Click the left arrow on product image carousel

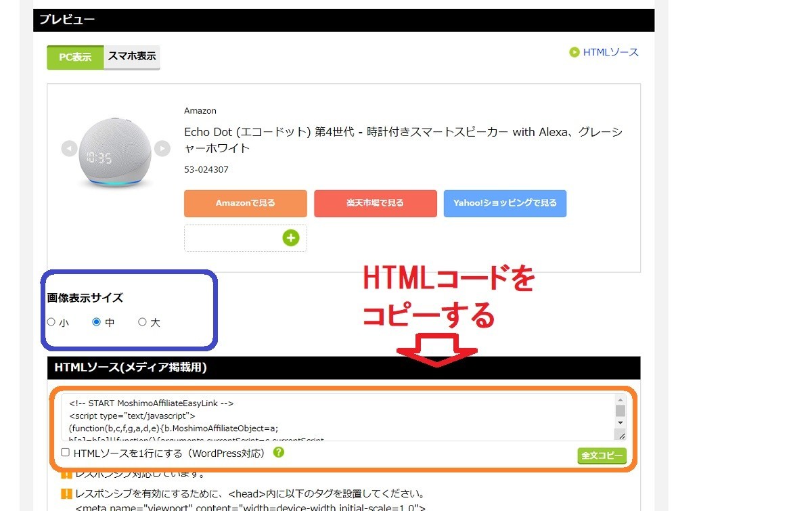tap(68, 148)
